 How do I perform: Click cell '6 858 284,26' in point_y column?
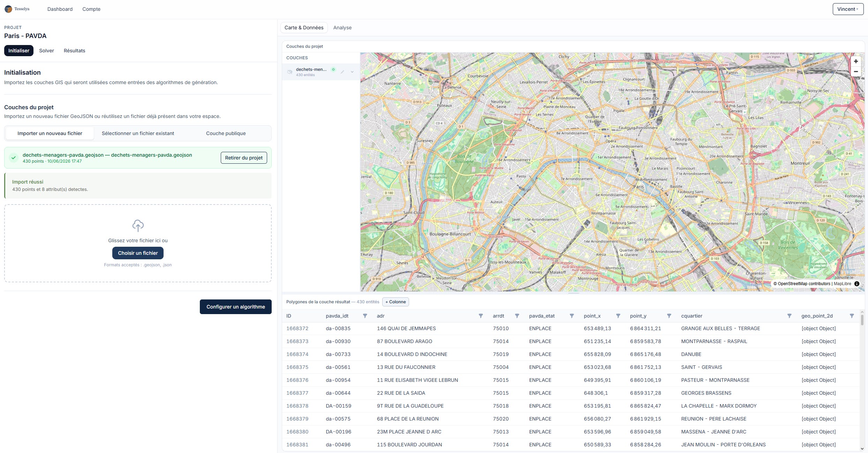[x=646, y=445]
